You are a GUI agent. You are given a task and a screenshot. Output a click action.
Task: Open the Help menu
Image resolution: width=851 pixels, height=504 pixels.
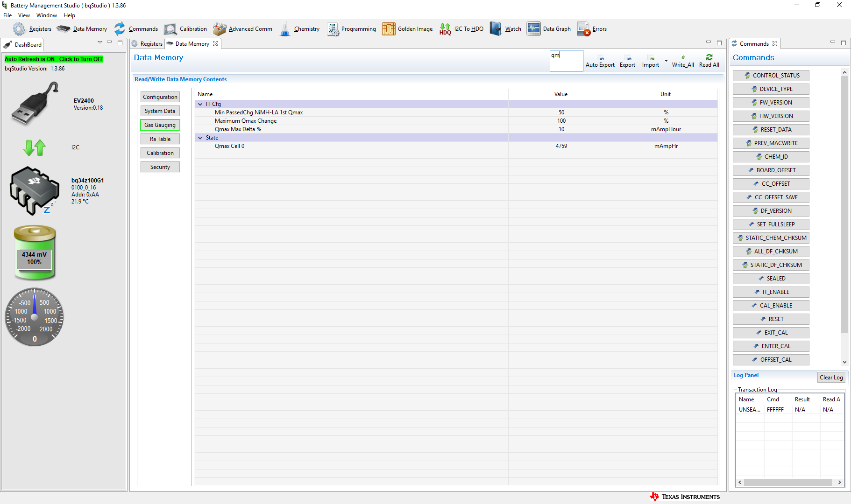[69, 15]
